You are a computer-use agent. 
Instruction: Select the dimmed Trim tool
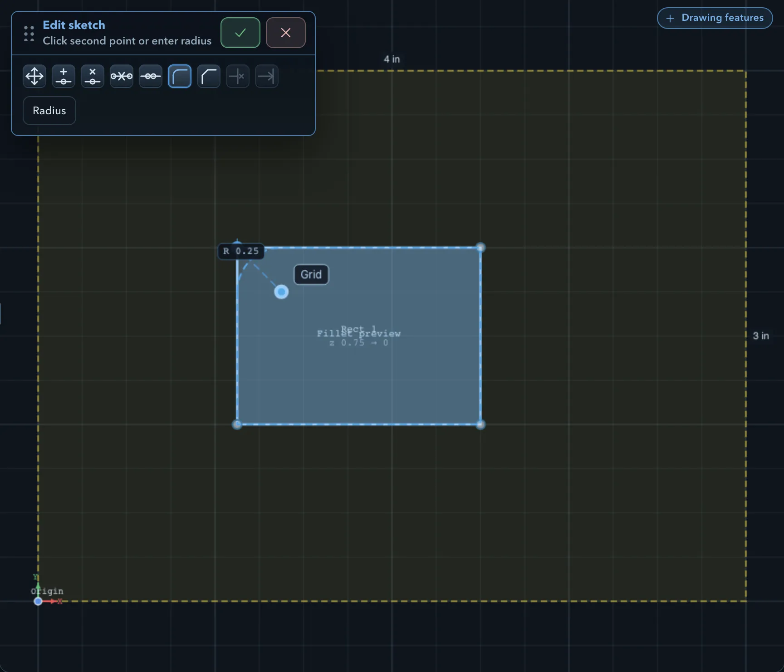click(x=238, y=76)
